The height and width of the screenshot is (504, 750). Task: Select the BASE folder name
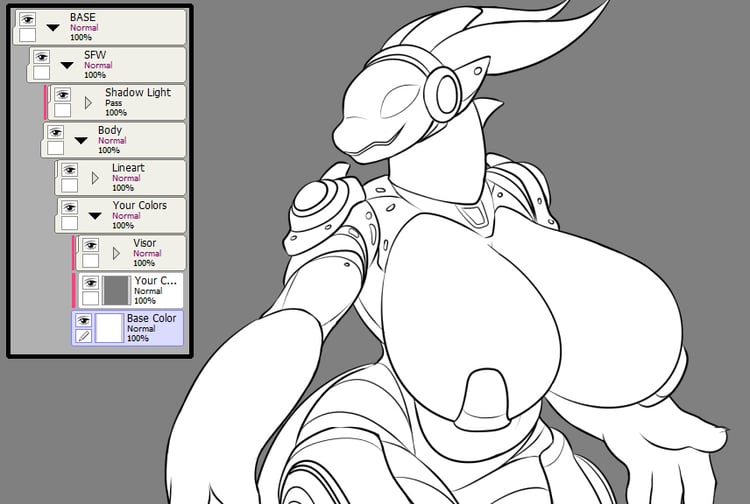83,17
